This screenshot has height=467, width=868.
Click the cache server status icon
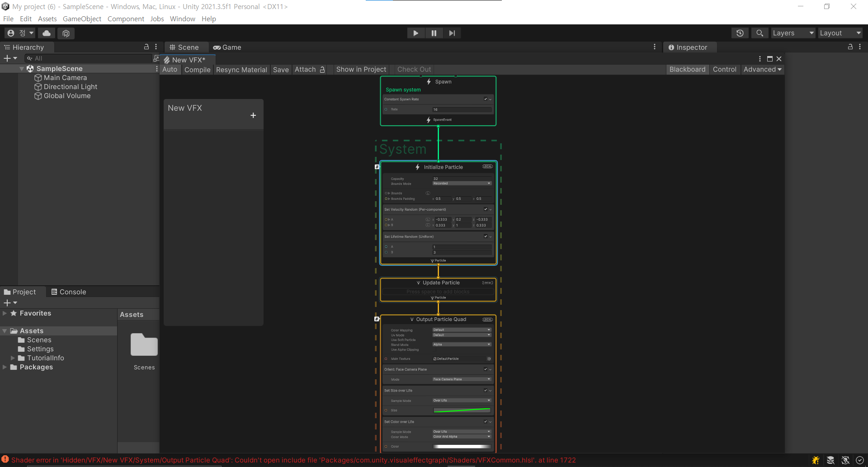point(830,460)
